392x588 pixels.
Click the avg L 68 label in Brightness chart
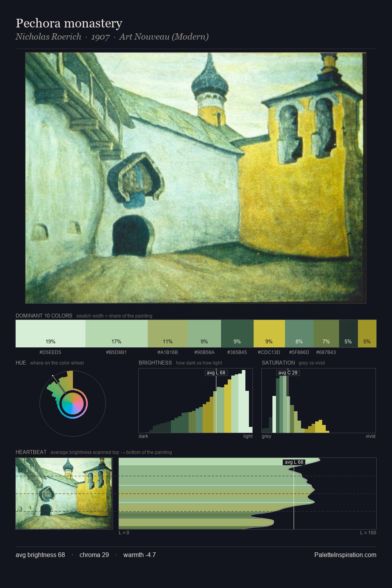pos(216,373)
